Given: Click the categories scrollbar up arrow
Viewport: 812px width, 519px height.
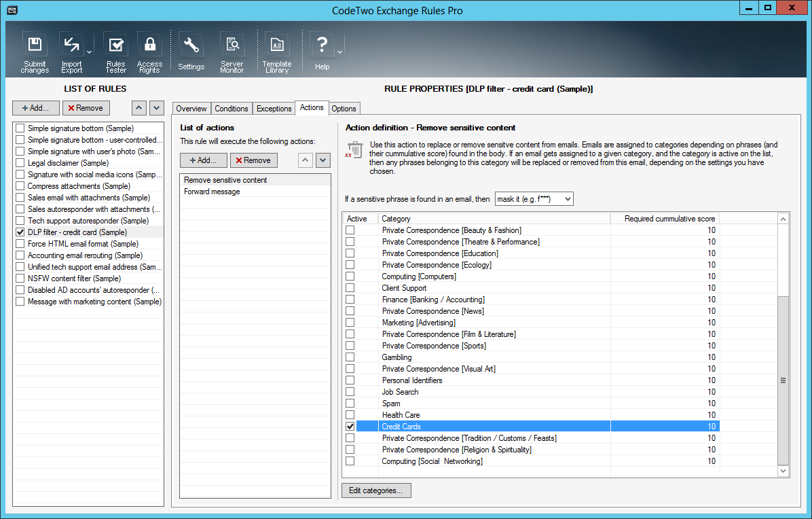Looking at the screenshot, I should [x=783, y=219].
